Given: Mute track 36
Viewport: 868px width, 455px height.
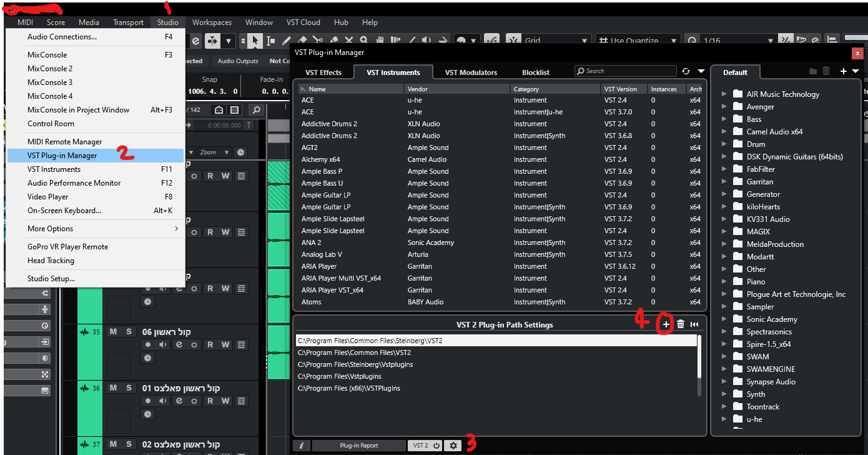Looking at the screenshot, I should [113, 387].
